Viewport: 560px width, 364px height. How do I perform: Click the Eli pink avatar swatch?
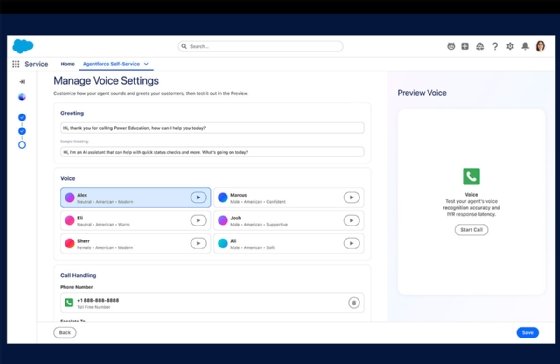pyautogui.click(x=70, y=220)
